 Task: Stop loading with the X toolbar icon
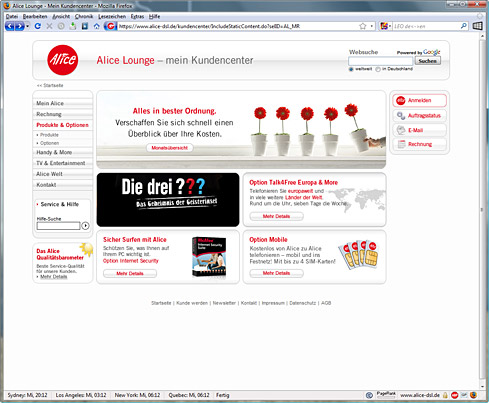(x=49, y=26)
